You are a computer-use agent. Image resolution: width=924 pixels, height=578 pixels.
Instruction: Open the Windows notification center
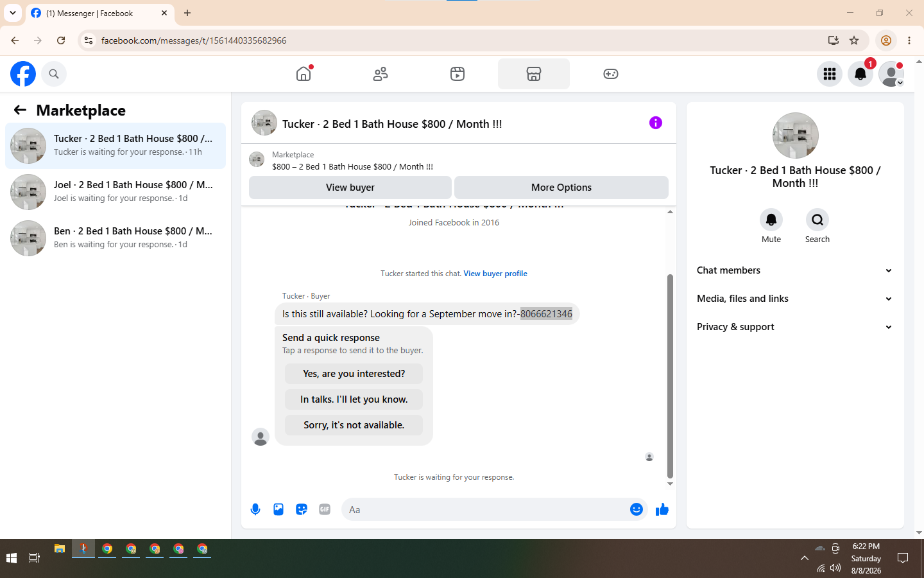tap(903, 558)
